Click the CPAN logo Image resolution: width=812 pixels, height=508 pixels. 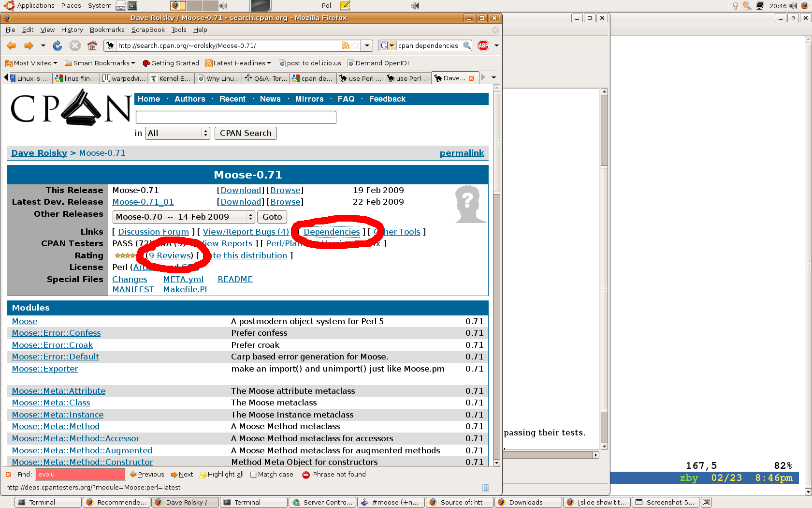click(71, 107)
